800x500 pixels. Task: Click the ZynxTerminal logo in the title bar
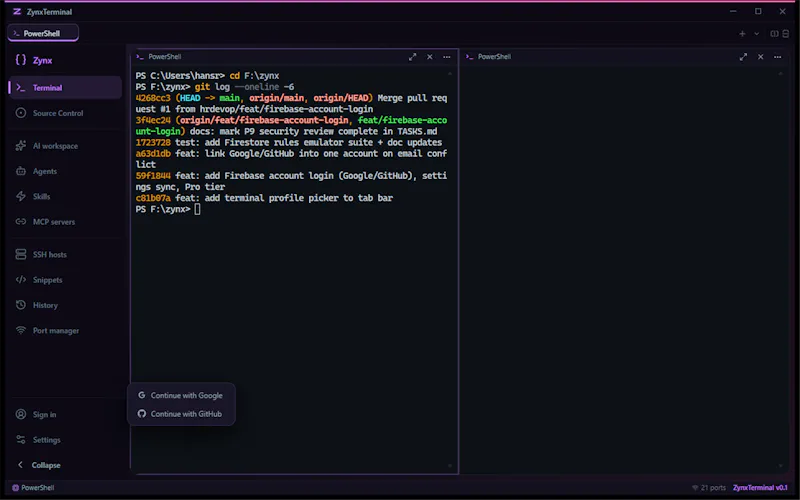(17, 11)
